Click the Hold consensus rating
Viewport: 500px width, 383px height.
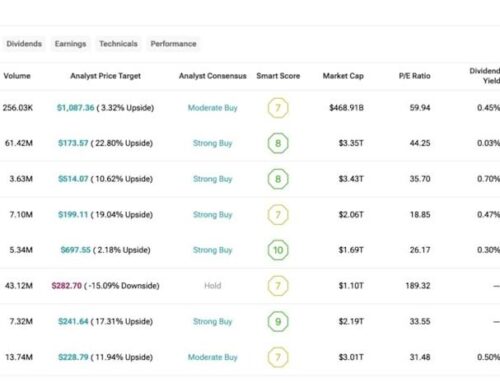coord(213,286)
